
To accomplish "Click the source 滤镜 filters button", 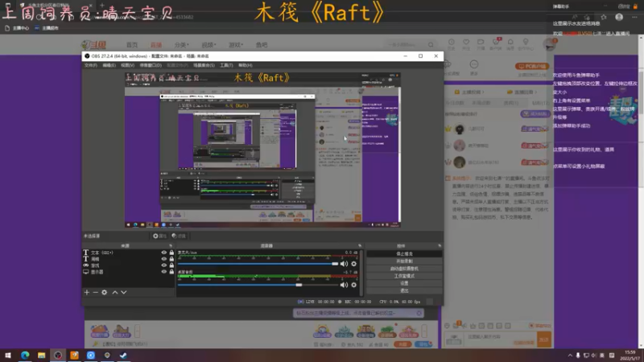I will click(179, 236).
